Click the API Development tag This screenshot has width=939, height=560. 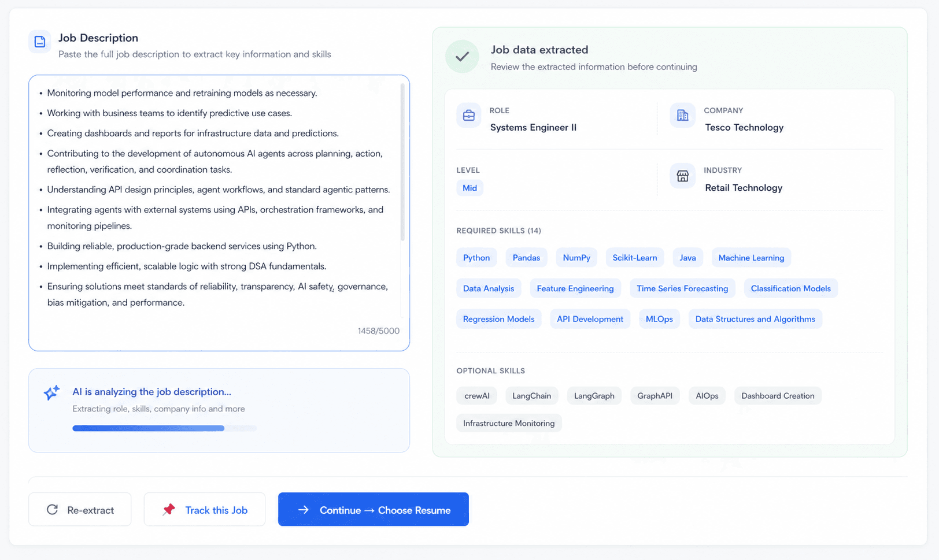coord(590,319)
